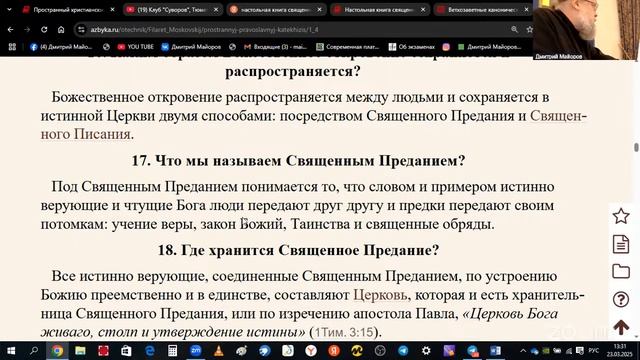Jump to page top with up arrow
Screen dimensions: 640x360
621,327
